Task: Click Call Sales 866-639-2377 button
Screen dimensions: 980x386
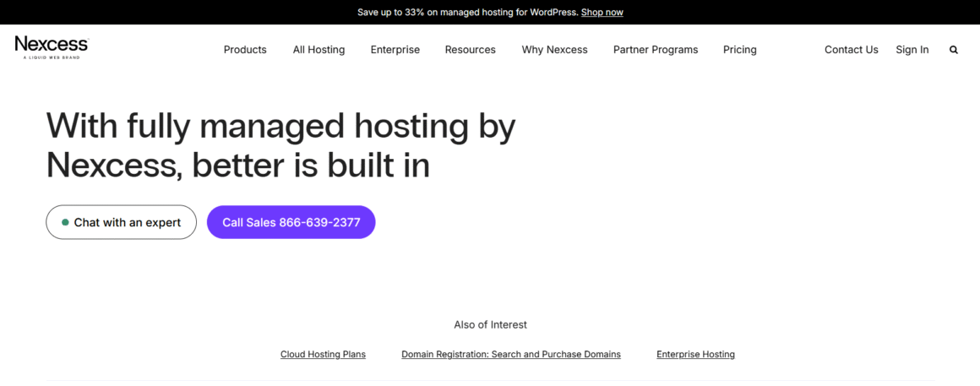Action: tap(291, 222)
